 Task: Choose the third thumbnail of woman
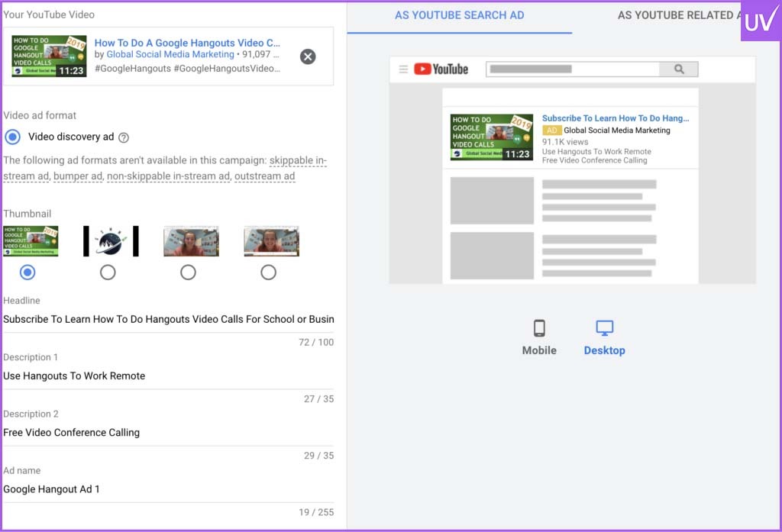(191, 241)
